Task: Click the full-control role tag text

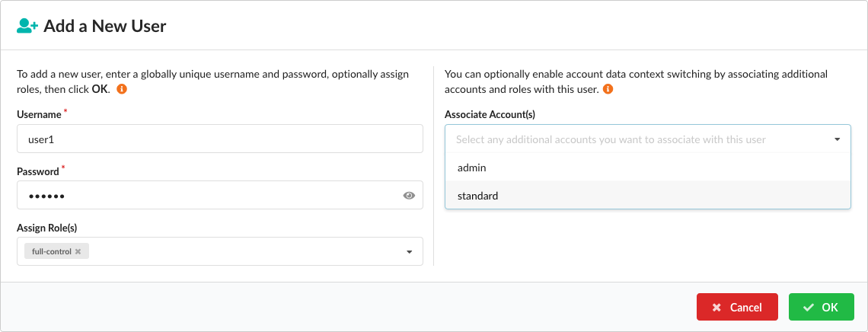Action: coord(51,251)
